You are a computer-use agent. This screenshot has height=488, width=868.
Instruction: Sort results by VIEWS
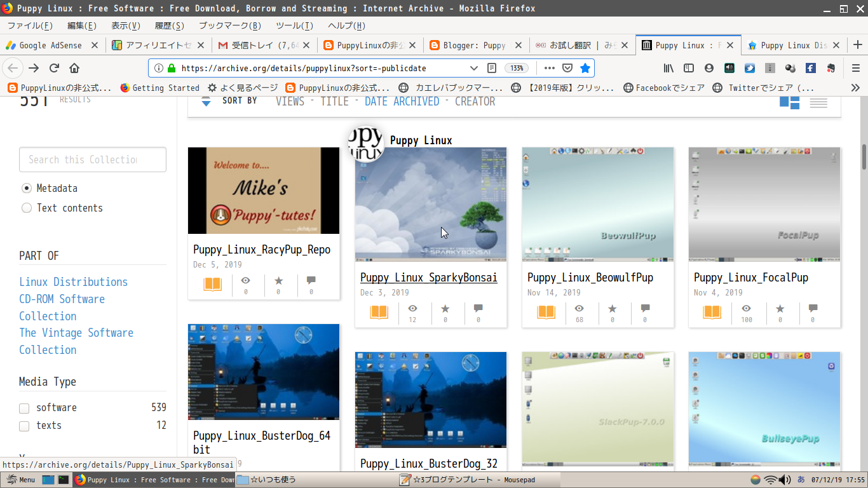tap(290, 101)
